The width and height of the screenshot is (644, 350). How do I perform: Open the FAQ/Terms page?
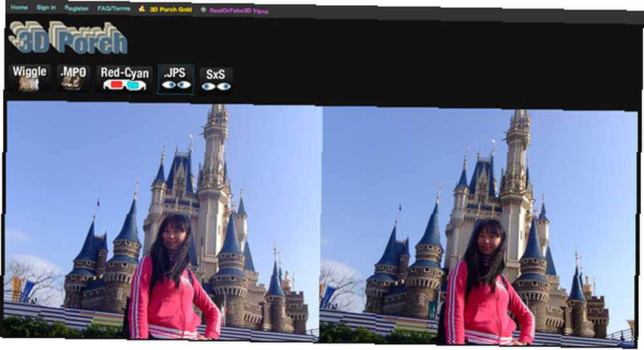[114, 8]
